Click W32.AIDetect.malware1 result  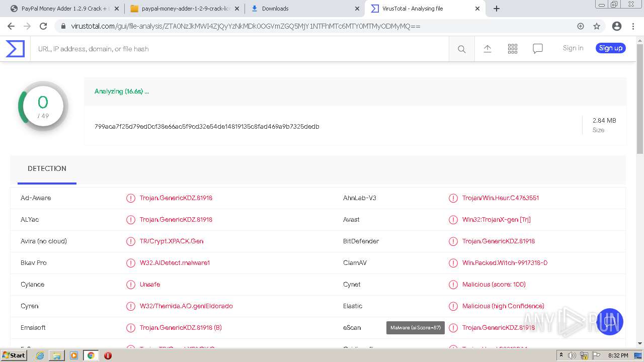[x=175, y=262]
